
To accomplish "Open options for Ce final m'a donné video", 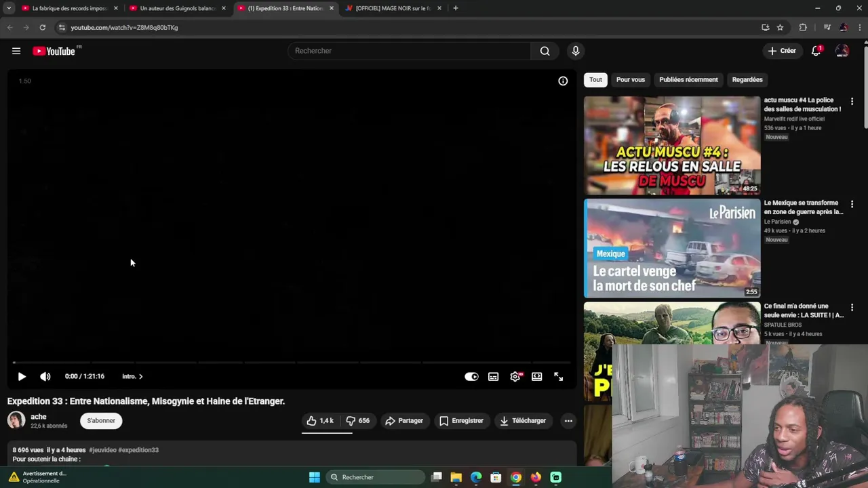I will [852, 307].
